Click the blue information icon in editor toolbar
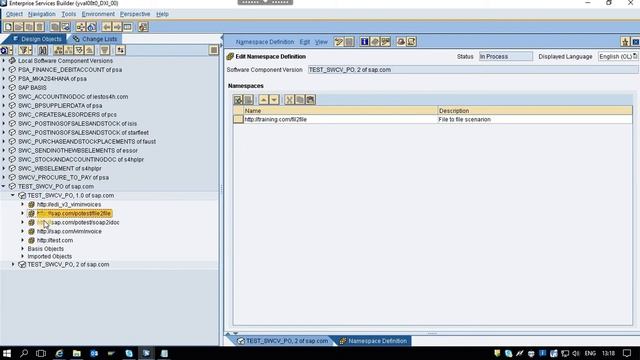This screenshot has height=360, width=640. click(x=364, y=42)
